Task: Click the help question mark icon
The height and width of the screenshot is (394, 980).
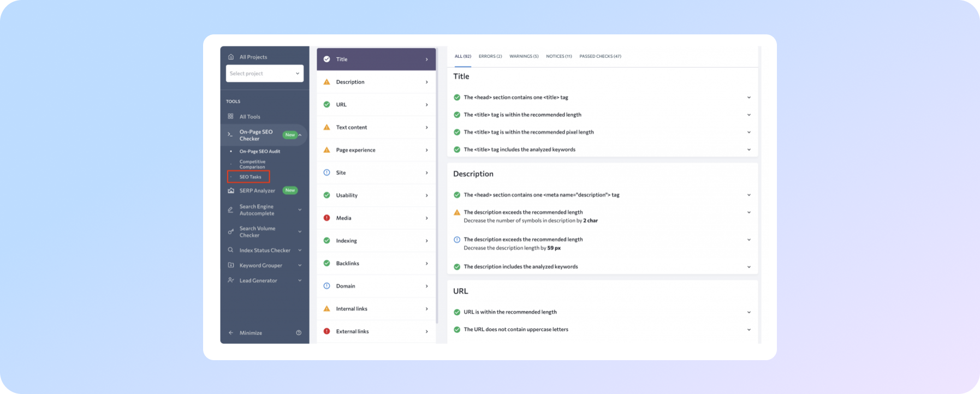Action: [299, 333]
